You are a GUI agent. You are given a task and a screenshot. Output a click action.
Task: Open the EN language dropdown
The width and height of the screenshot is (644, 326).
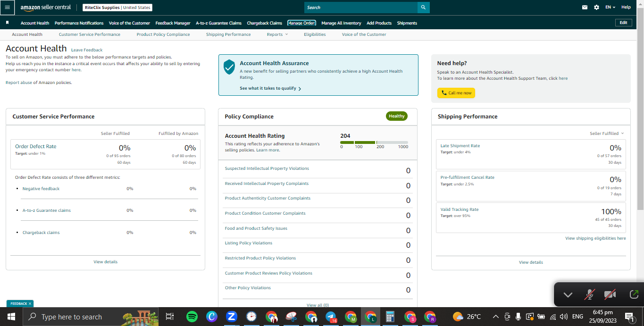click(611, 8)
